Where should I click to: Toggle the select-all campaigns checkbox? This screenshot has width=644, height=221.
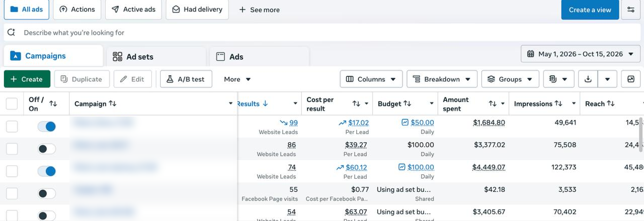coord(12,104)
